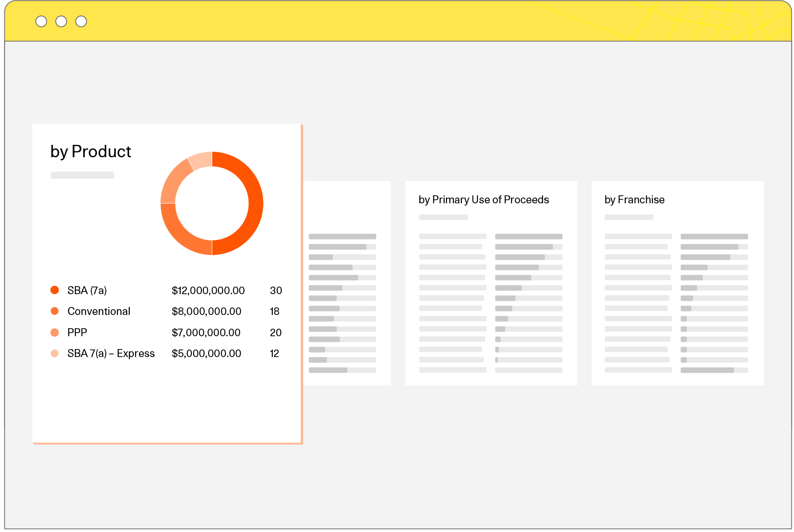Screen dimensions: 794x532
Task: Select the SBA (7a) product label
Action: click(x=87, y=291)
